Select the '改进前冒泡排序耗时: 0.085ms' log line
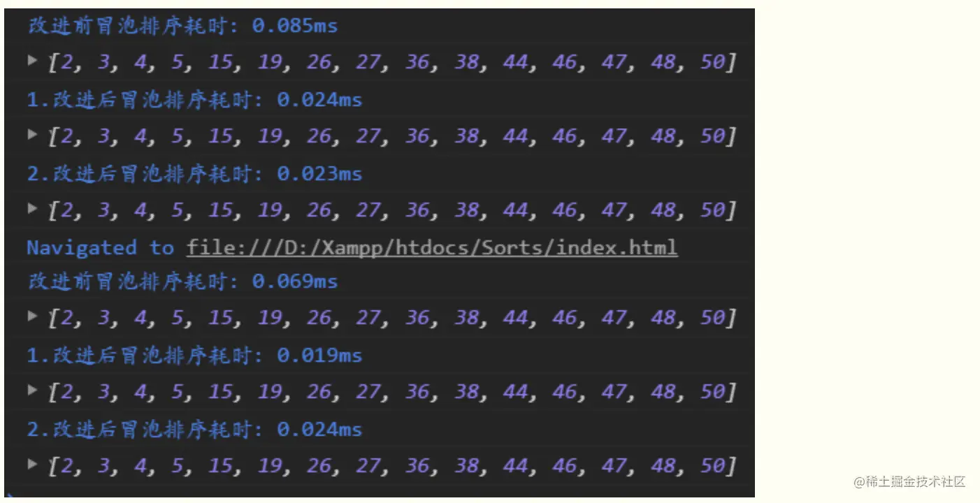 tap(182, 27)
